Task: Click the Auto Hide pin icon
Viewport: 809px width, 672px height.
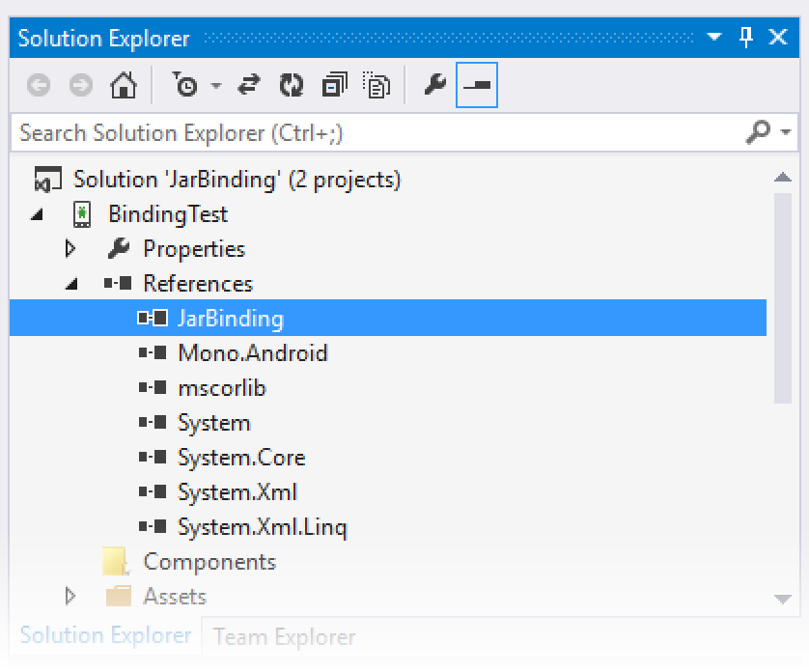Action: point(745,38)
